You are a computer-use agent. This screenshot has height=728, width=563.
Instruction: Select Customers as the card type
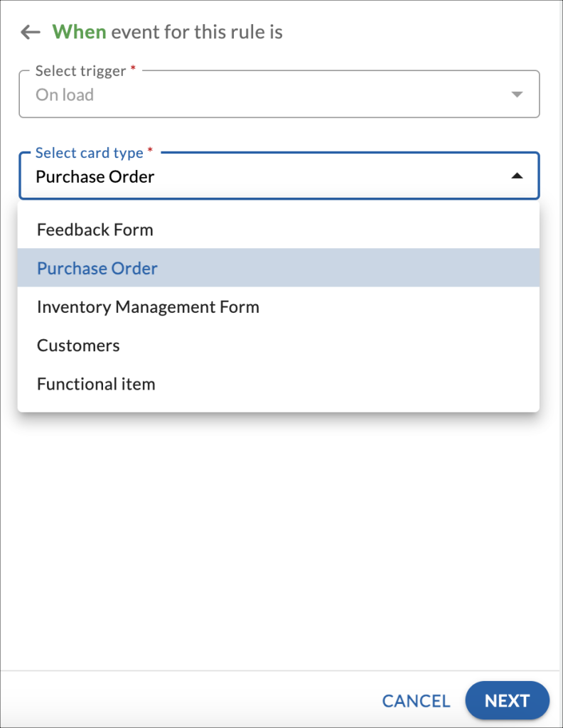point(78,346)
